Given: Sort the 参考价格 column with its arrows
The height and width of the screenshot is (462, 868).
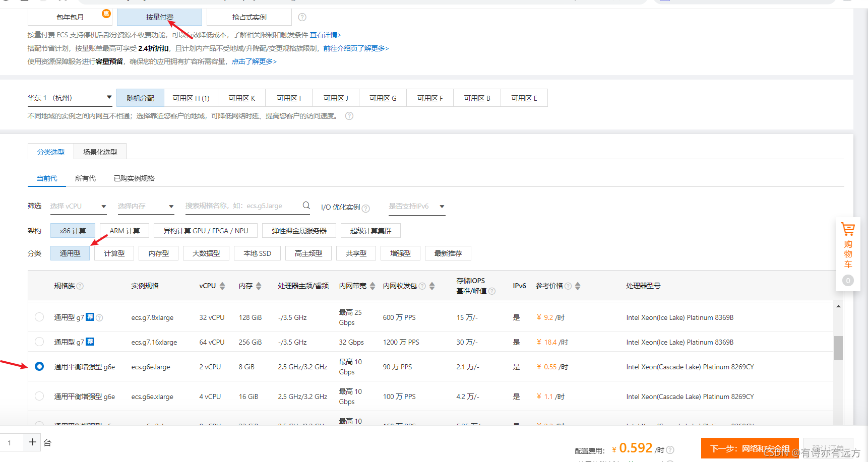Looking at the screenshot, I should (577, 286).
